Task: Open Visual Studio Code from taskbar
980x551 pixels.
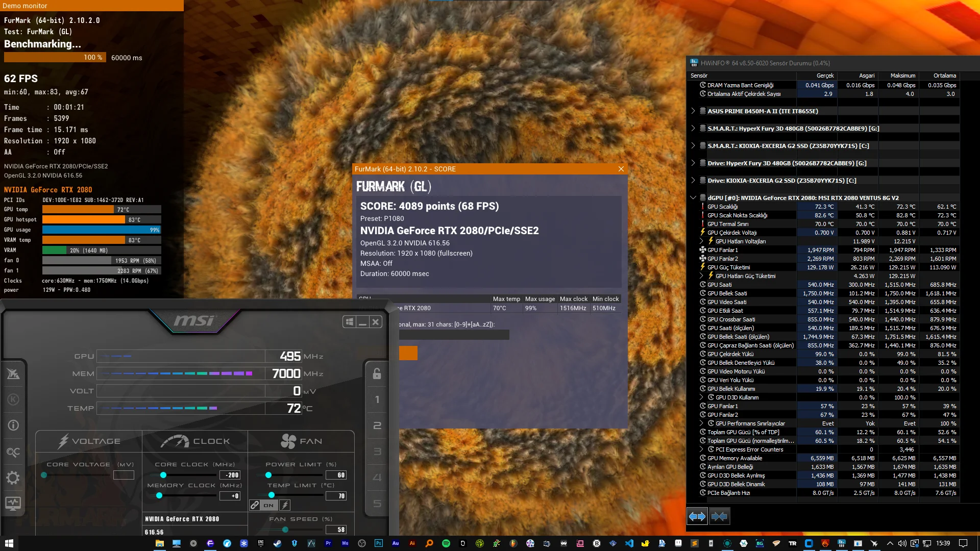Action: coord(629,543)
